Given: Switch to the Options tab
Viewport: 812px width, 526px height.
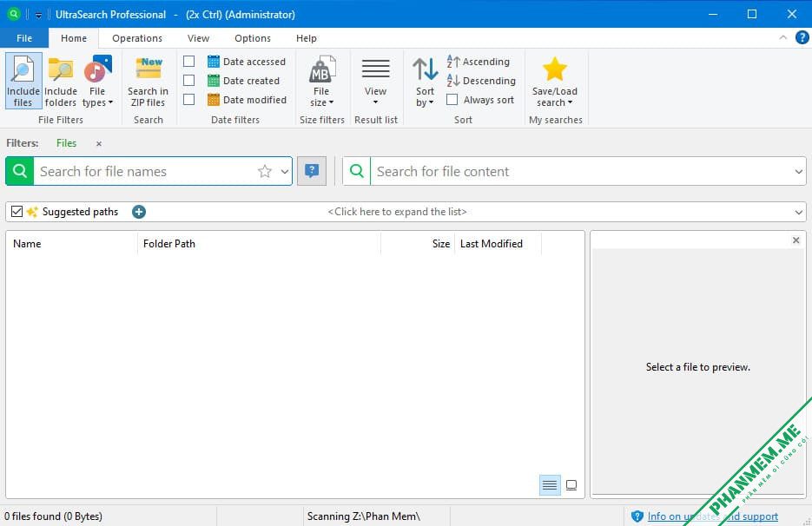Looking at the screenshot, I should [x=253, y=38].
